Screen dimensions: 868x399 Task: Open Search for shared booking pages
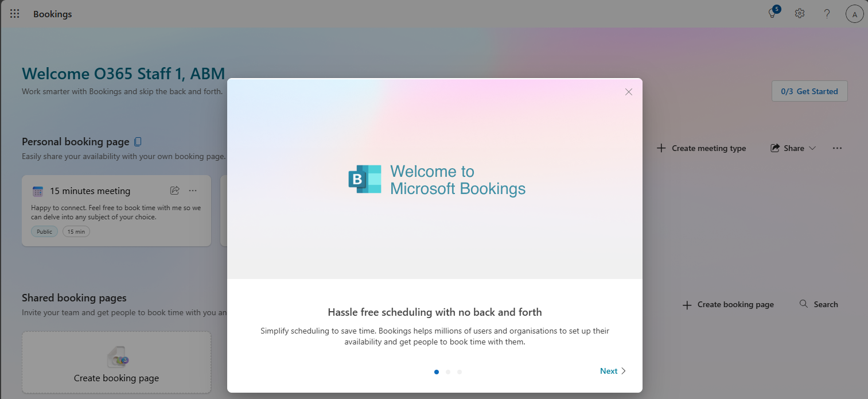tap(819, 304)
